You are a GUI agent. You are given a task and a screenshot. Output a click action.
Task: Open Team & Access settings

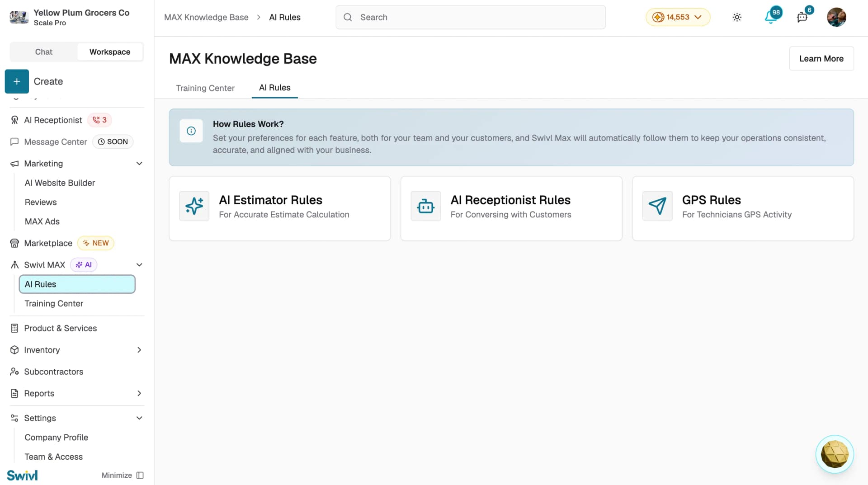click(54, 457)
